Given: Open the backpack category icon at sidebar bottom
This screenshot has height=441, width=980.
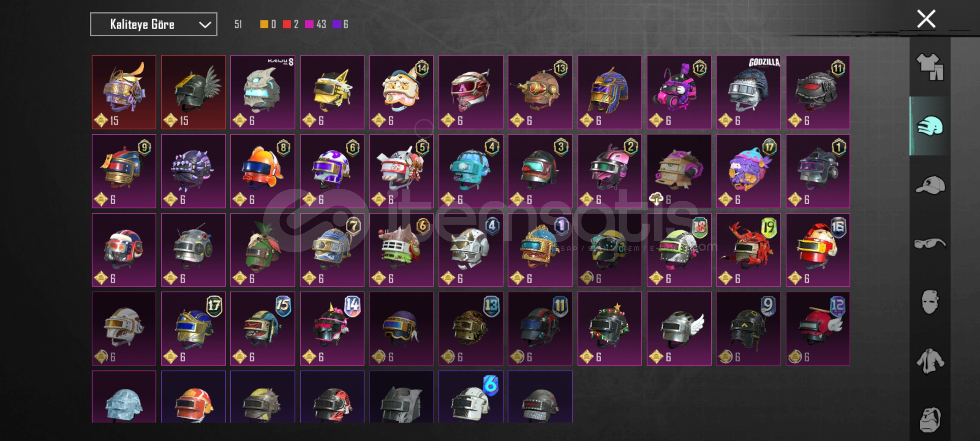Looking at the screenshot, I should click(930, 419).
